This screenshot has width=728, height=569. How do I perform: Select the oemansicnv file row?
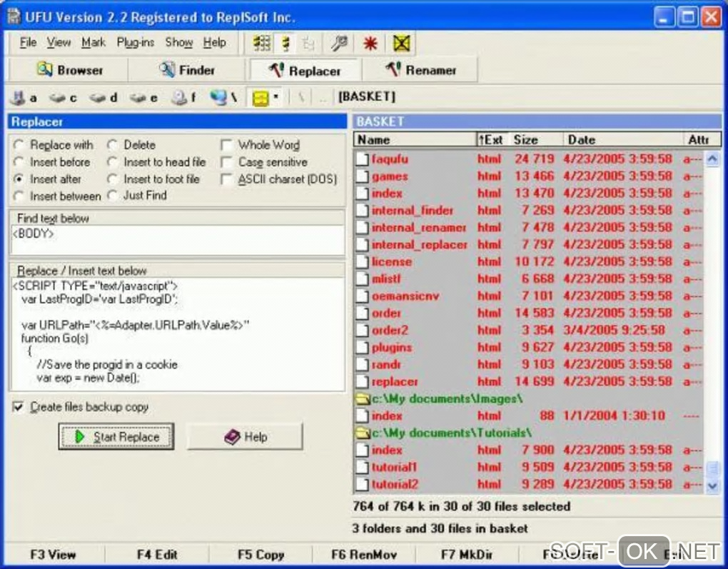[529, 296]
